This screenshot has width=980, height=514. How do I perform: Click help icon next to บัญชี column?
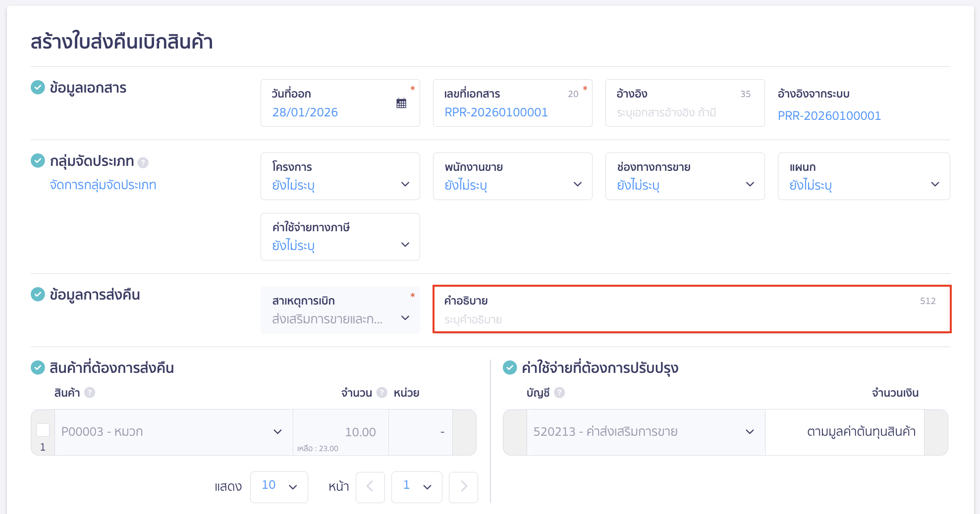[x=559, y=393]
